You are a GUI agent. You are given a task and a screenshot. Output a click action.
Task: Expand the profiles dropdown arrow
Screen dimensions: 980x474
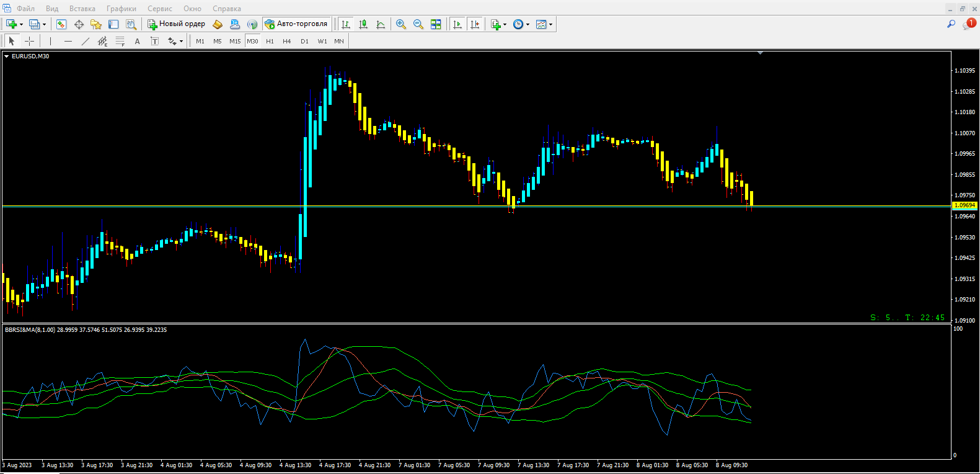pyautogui.click(x=44, y=24)
